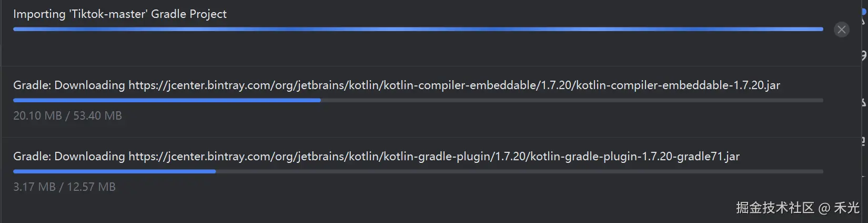Image resolution: width=868 pixels, height=223 pixels.
Task: Click the Gradle project import progress bar
Action: [x=418, y=29]
